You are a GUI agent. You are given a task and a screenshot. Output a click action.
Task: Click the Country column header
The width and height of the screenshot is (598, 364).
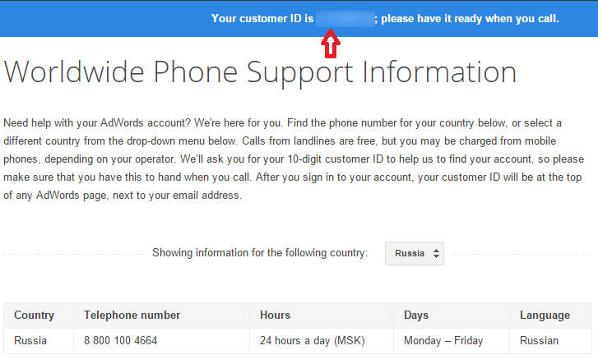click(34, 315)
